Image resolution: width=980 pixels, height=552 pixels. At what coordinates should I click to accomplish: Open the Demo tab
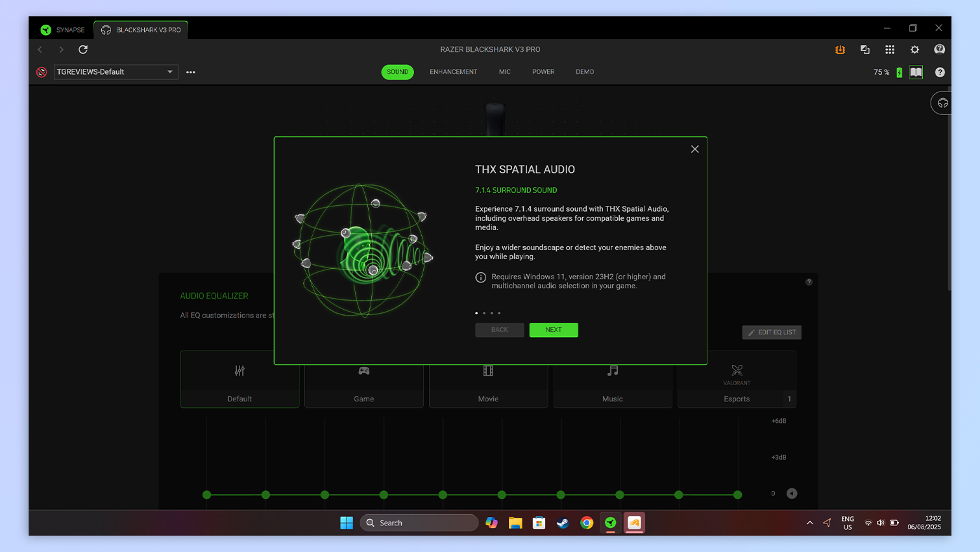(585, 72)
